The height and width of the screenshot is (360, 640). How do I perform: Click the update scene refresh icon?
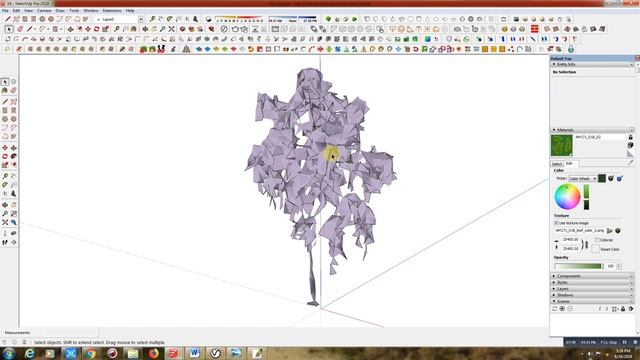[x=555, y=309]
